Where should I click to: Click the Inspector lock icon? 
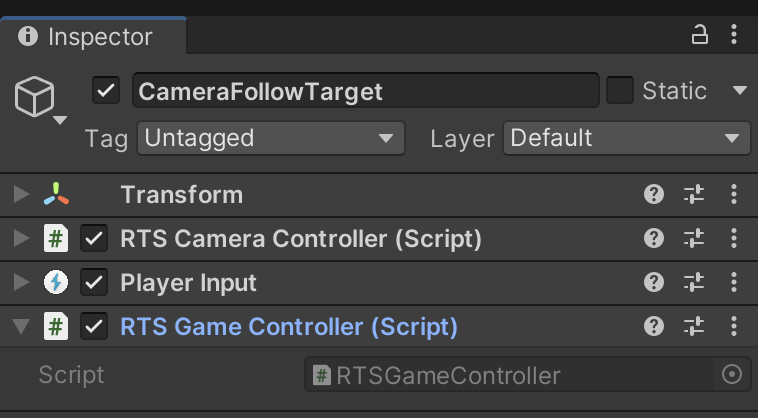(x=700, y=36)
